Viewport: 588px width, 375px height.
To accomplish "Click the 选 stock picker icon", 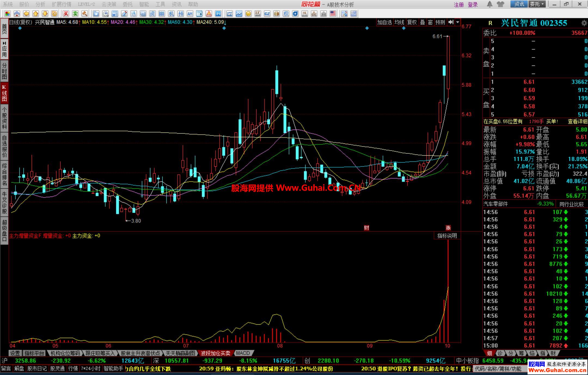I will [x=133, y=14].
